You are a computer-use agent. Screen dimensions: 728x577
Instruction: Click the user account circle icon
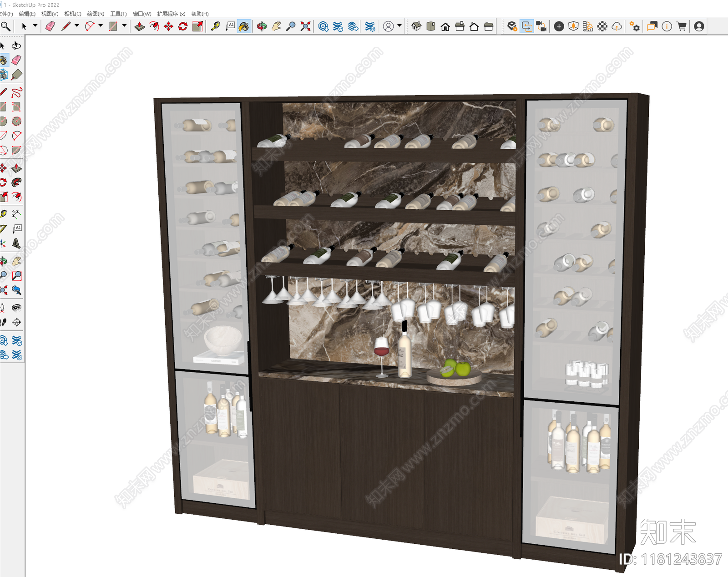[x=389, y=26]
